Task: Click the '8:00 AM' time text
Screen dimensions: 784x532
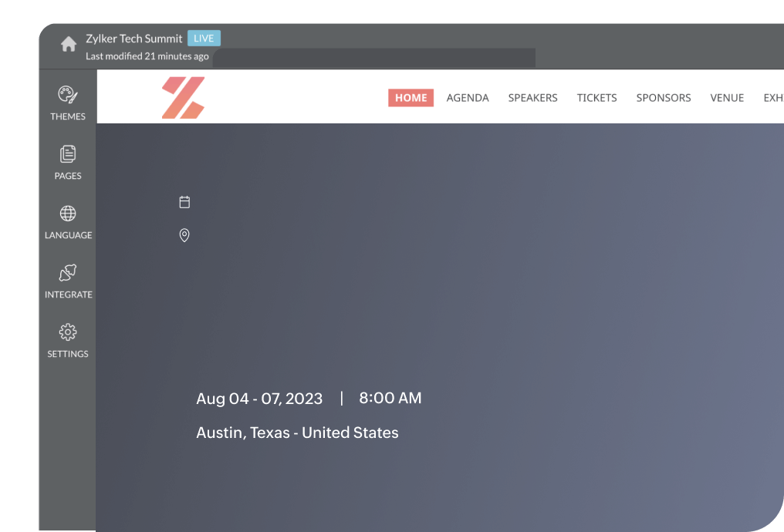Action: [390, 398]
